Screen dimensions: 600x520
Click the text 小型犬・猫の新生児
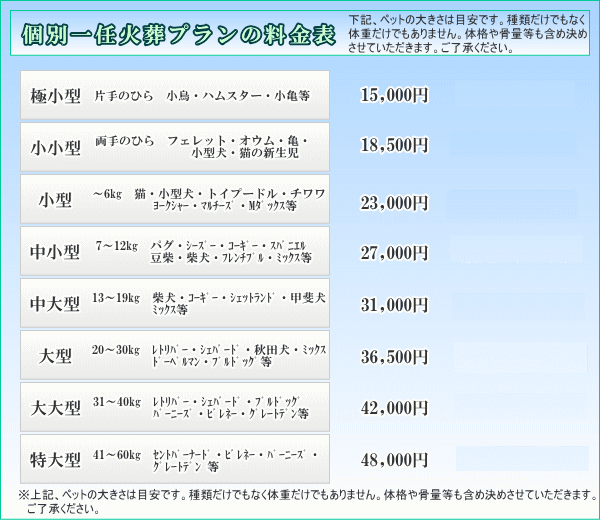(x=245, y=153)
